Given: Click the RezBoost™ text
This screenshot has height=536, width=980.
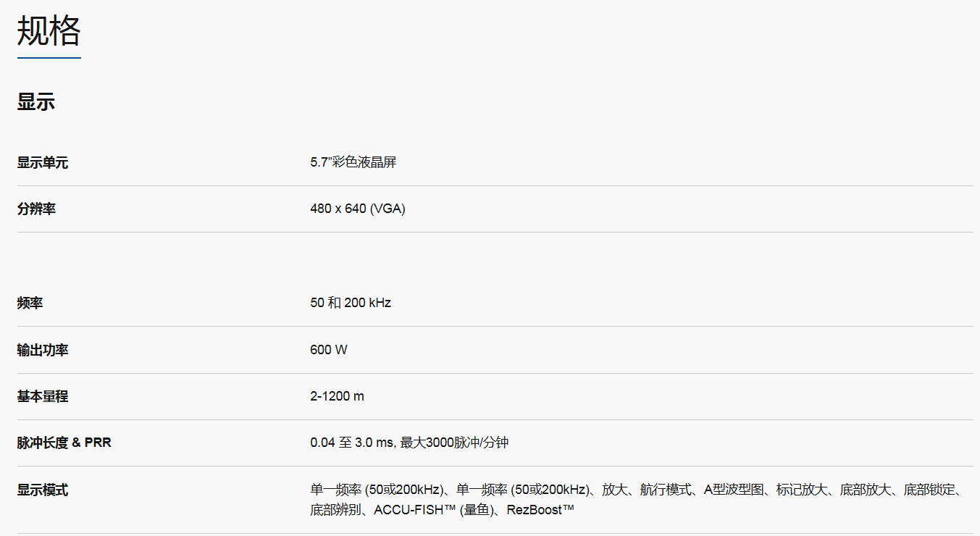Looking at the screenshot, I should point(540,510).
